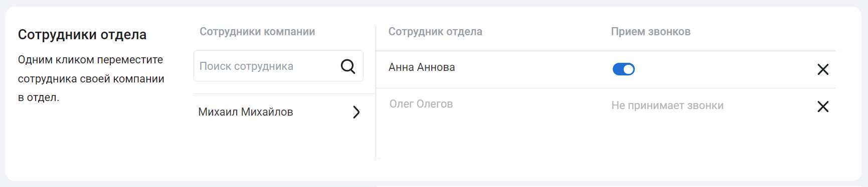Click the Сотрудник отдела column header

(435, 32)
